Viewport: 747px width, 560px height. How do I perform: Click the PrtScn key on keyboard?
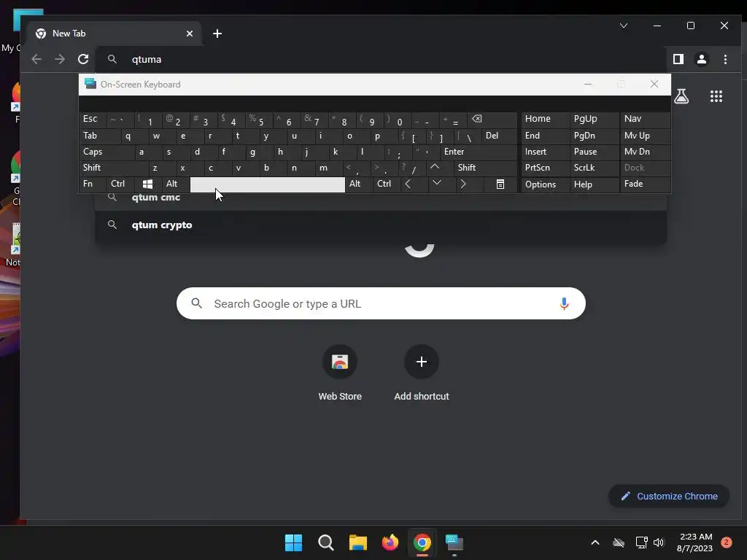[x=545, y=168]
